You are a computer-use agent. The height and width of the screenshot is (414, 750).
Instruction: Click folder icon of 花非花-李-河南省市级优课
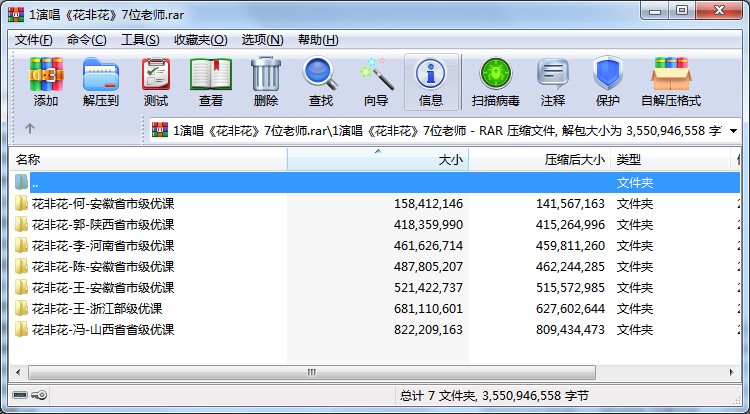[21, 246]
